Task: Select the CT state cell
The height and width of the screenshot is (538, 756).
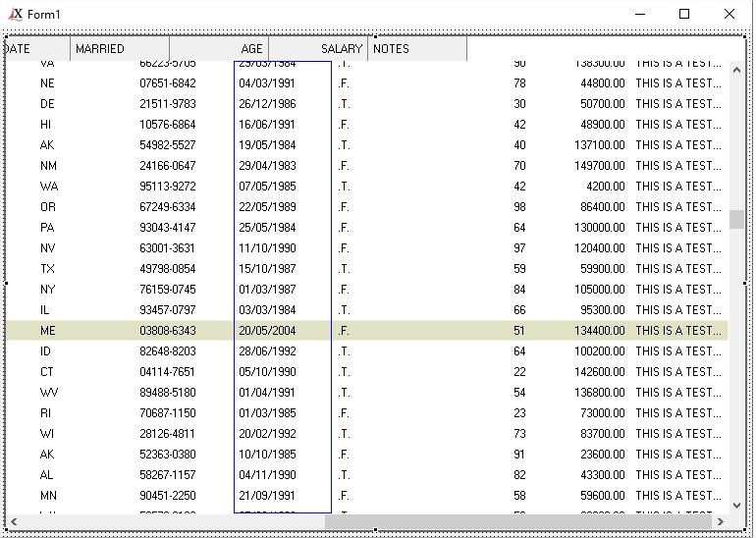Action: [x=47, y=372]
